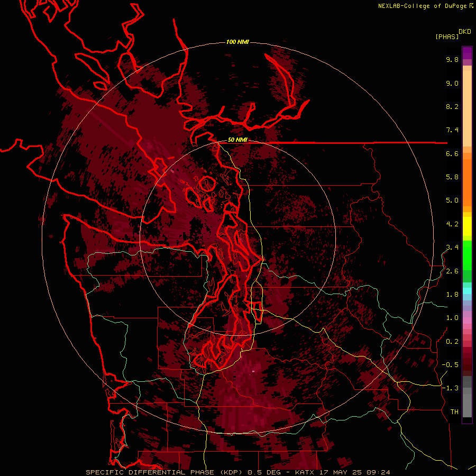The image size is (476, 476).
Task: Click the cyan segment of the color bar
Action: (x=467, y=291)
